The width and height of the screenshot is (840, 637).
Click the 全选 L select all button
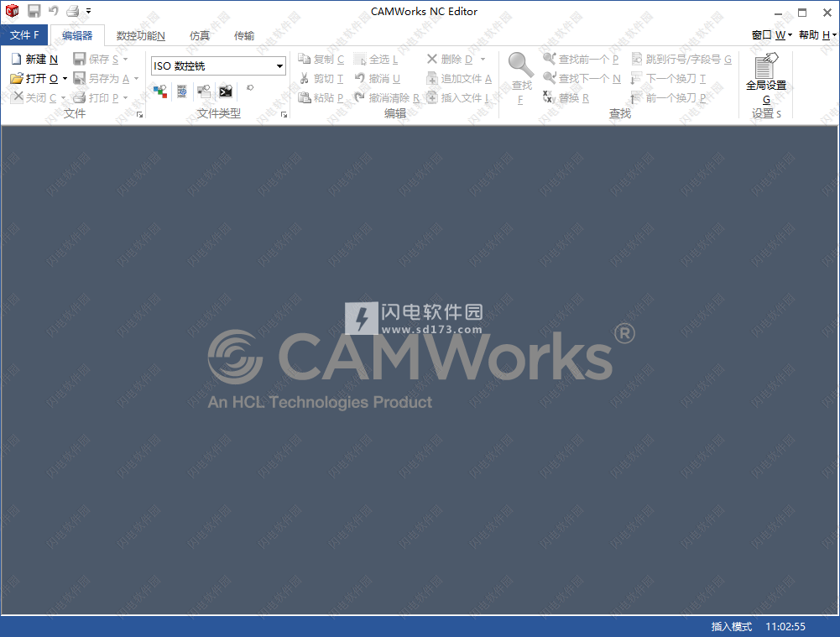(376, 60)
